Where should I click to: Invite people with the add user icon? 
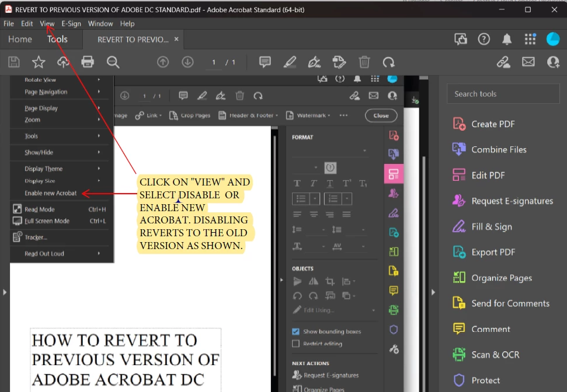pos(553,62)
